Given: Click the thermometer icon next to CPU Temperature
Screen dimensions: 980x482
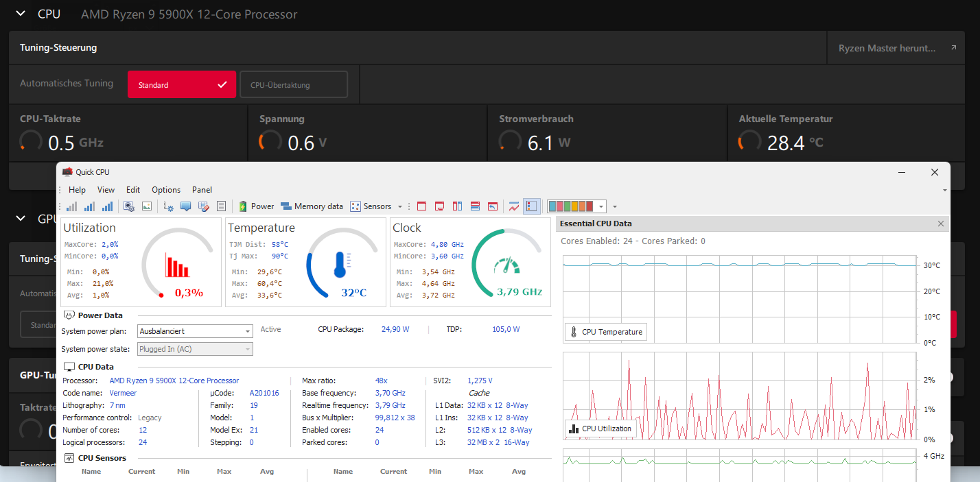Looking at the screenshot, I should click(x=574, y=332).
